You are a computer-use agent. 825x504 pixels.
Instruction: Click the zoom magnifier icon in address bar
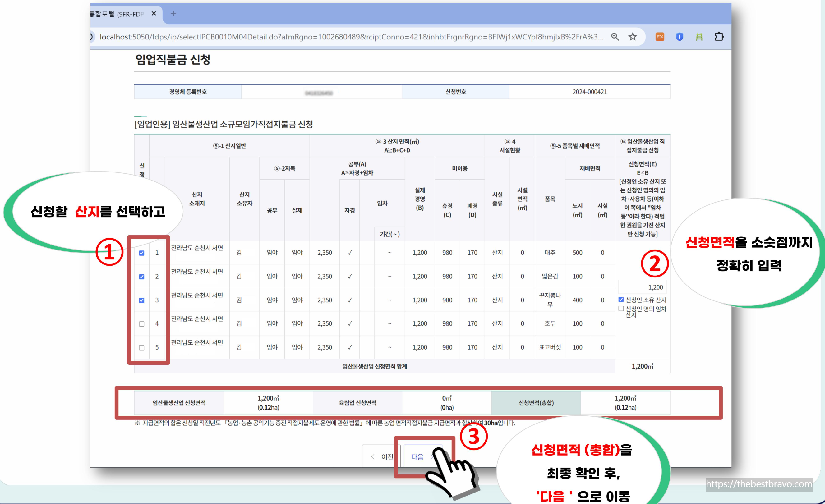tap(615, 37)
